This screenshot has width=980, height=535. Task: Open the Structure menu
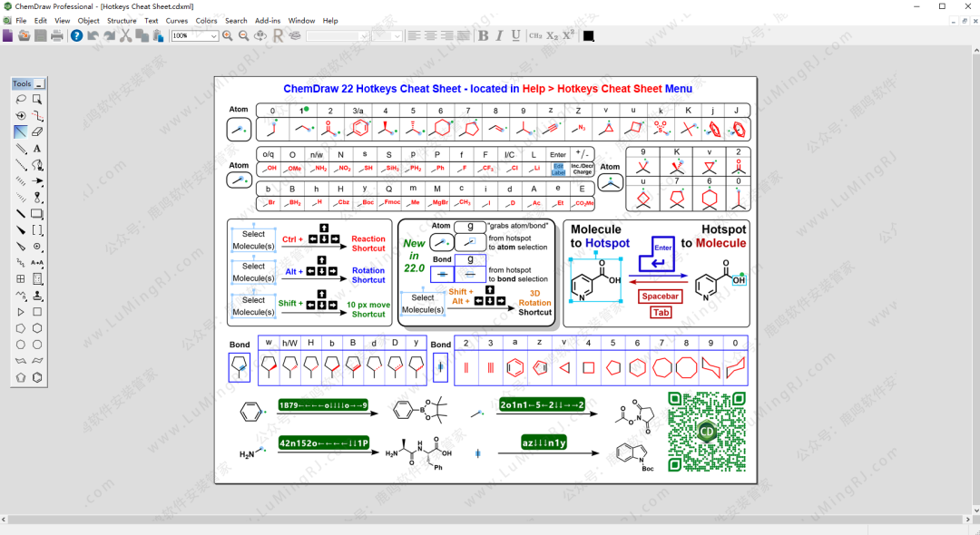click(122, 20)
